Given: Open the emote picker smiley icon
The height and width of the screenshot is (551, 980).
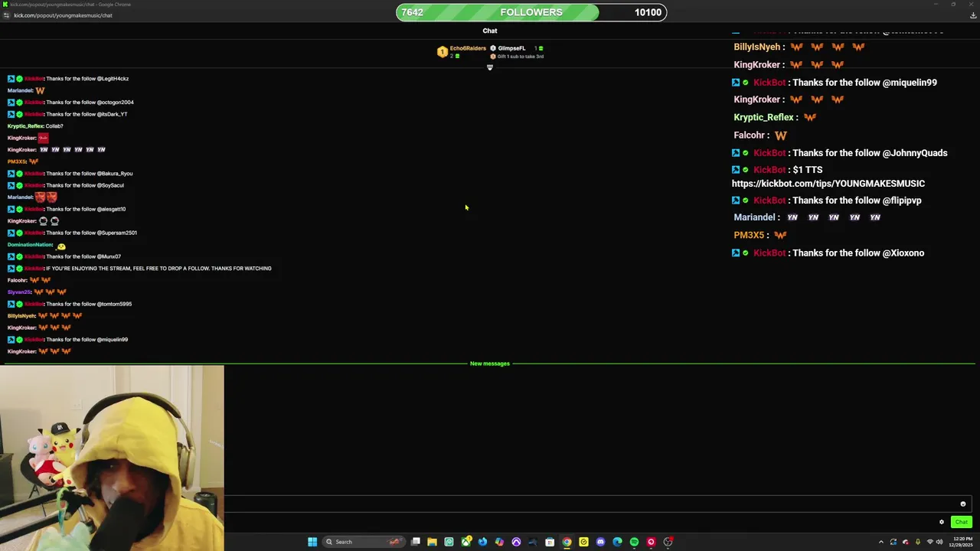Looking at the screenshot, I should [963, 504].
